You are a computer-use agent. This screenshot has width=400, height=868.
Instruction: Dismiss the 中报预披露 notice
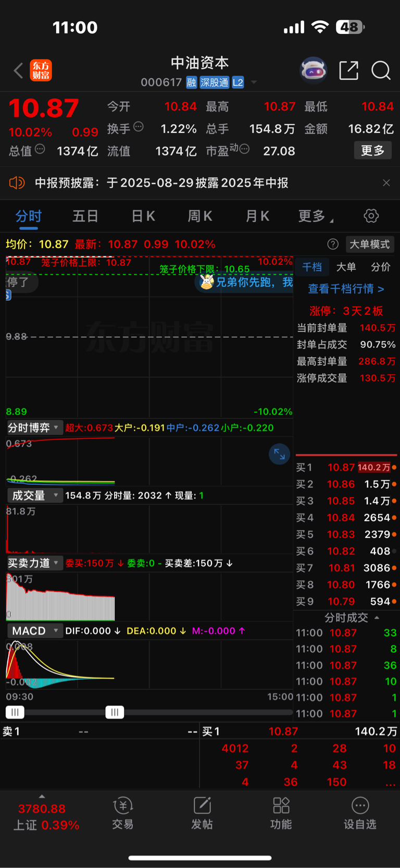(x=386, y=183)
